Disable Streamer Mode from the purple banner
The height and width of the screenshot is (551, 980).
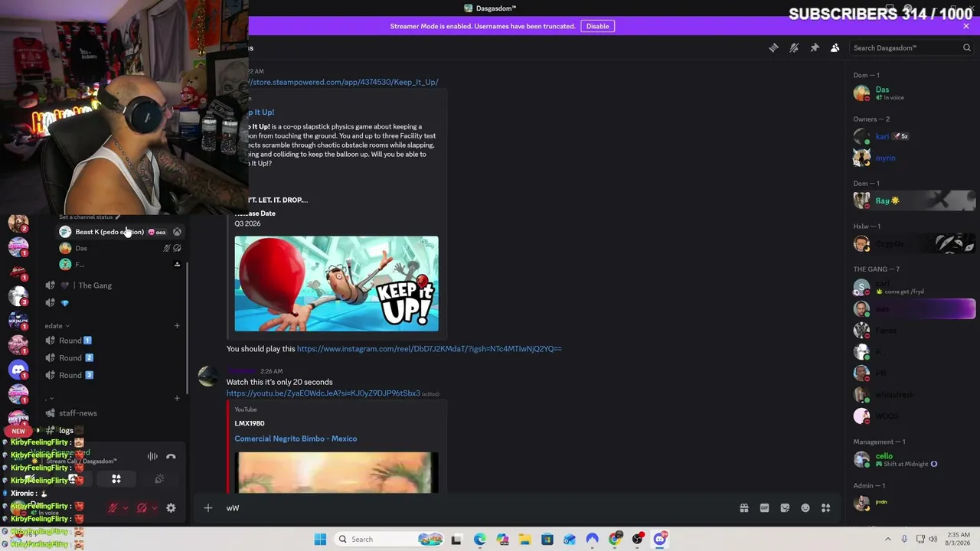[x=597, y=26]
